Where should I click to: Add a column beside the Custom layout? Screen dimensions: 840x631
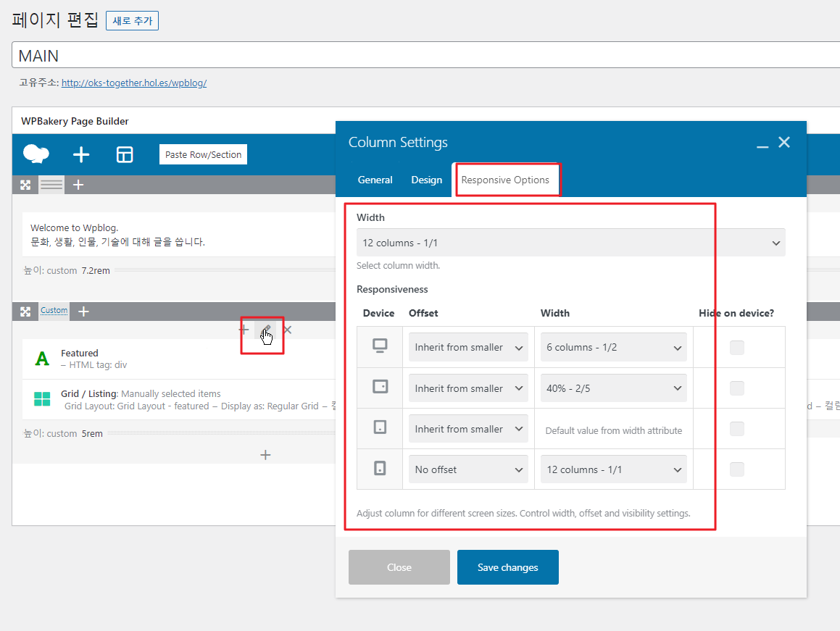[x=83, y=312]
